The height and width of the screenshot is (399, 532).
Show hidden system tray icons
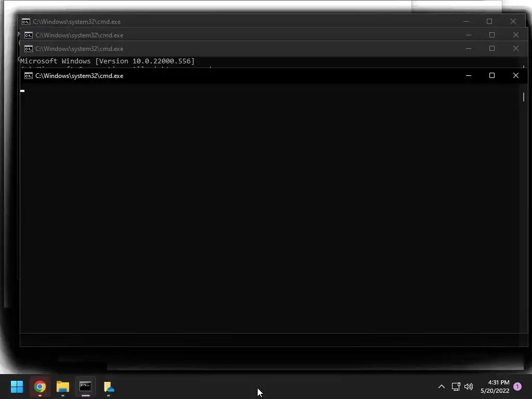pyautogui.click(x=442, y=387)
